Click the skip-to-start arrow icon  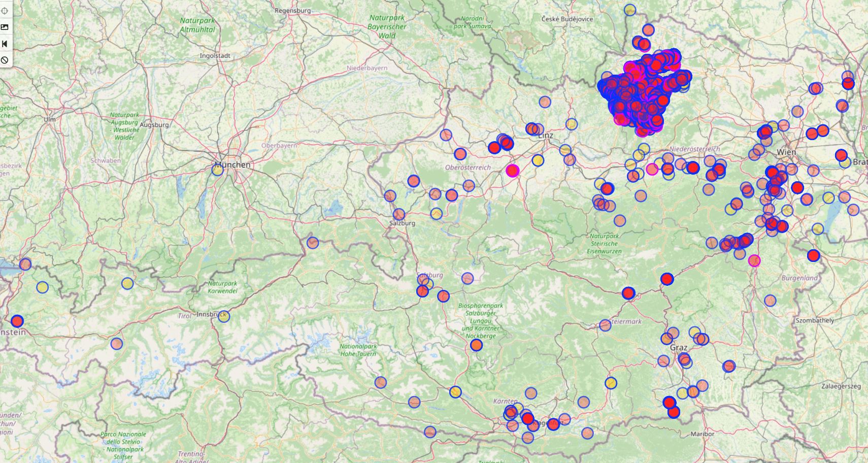[5, 44]
